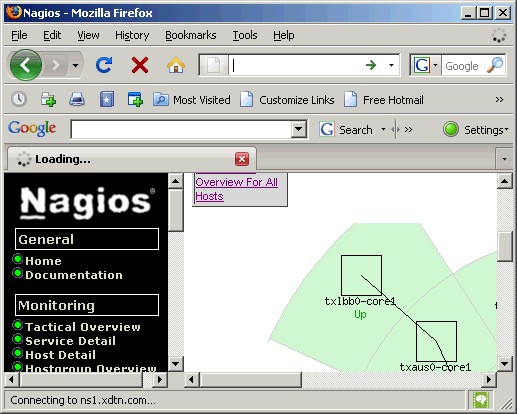
Task: Click the Google toolbar search input
Action: pos(181,129)
